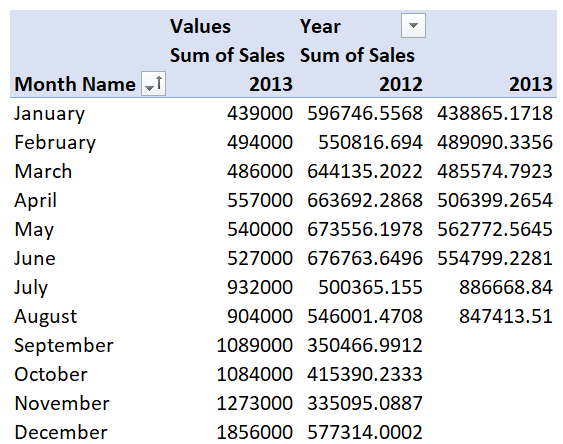
Task: Click the cell 438865.1718
Action: click(495, 114)
